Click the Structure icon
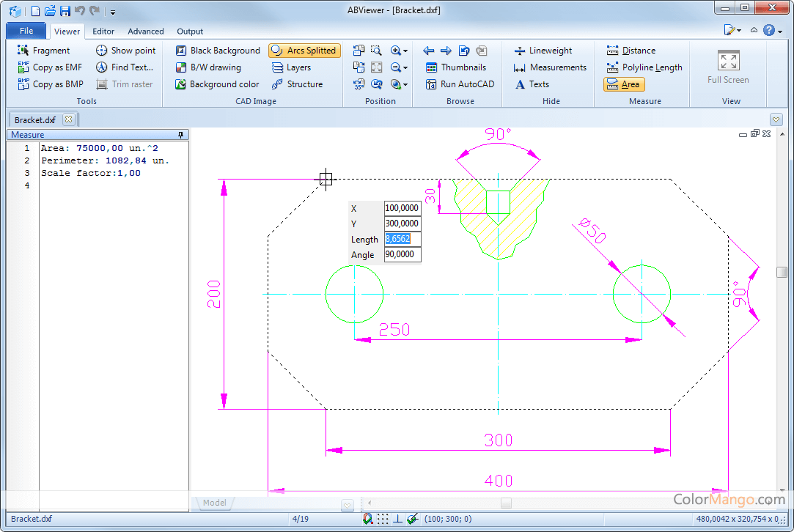The width and height of the screenshot is (794, 532). (x=278, y=84)
